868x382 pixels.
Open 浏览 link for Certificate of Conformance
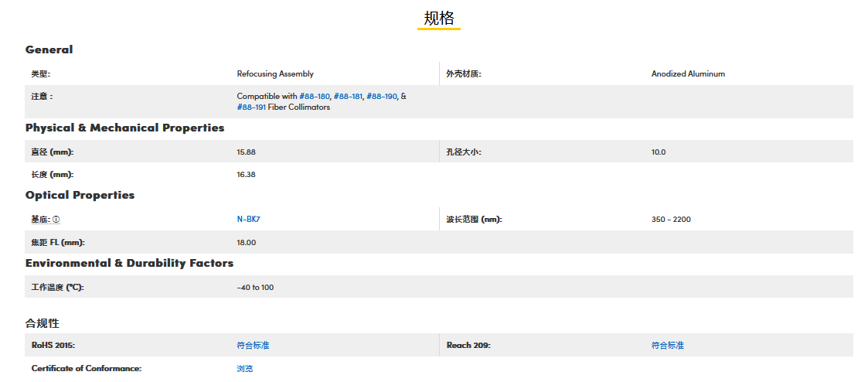click(x=244, y=369)
